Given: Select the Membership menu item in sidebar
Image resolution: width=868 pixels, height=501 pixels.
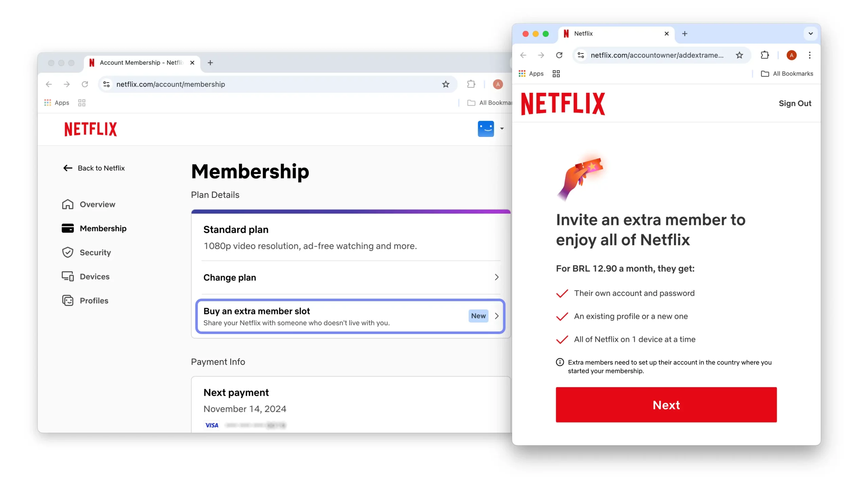Looking at the screenshot, I should [x=103, y=228].
